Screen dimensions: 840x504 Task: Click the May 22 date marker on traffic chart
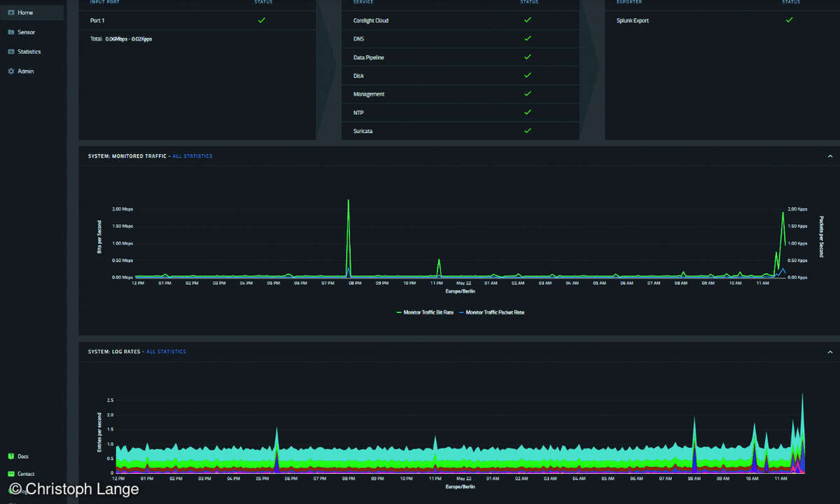click(x=464, y=283)
